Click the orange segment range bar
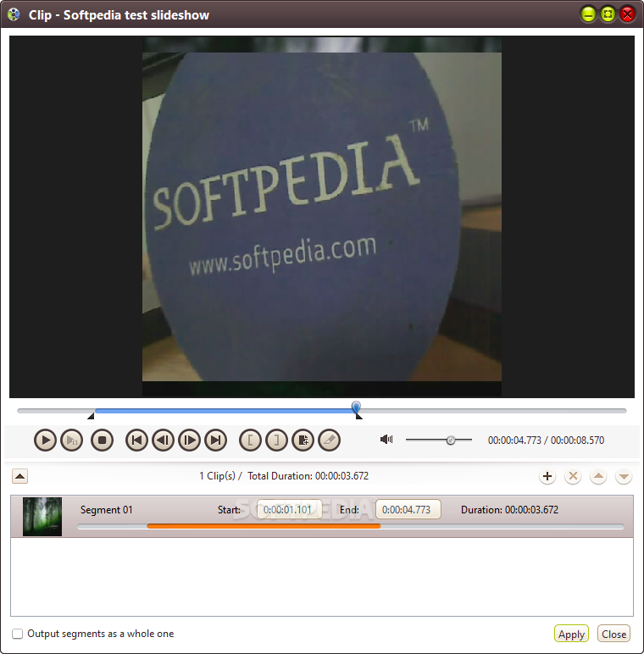This screenshot has width=644, height=654. click(264, 526)
